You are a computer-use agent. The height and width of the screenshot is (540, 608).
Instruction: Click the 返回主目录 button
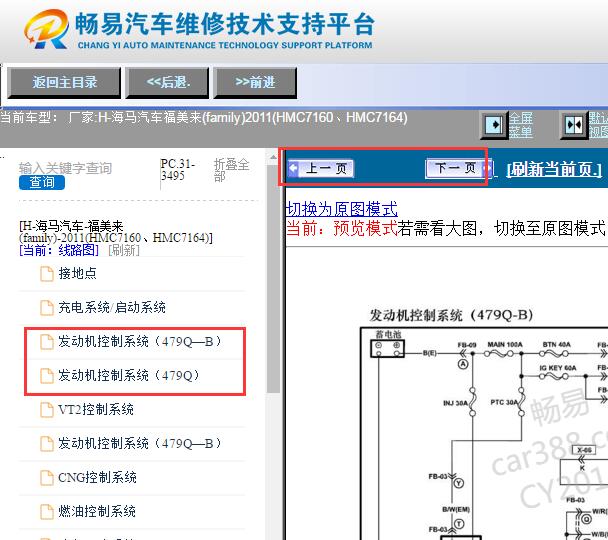(64, 83)
